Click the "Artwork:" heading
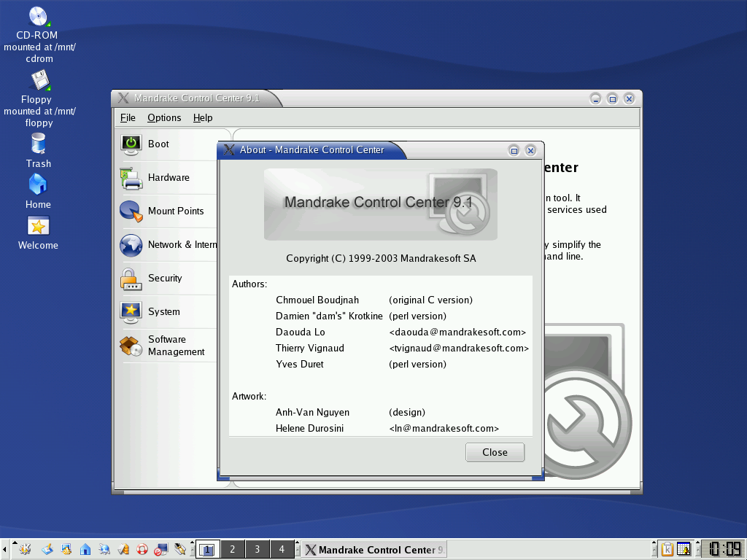 (249, 396)
